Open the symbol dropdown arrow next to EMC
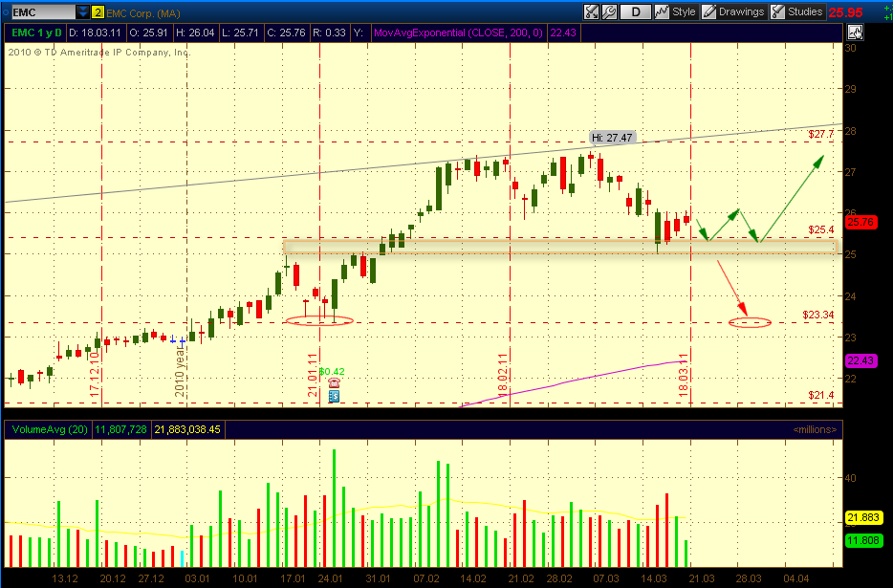The height and width of the screenshot is (588, 893). coord(82,12)
